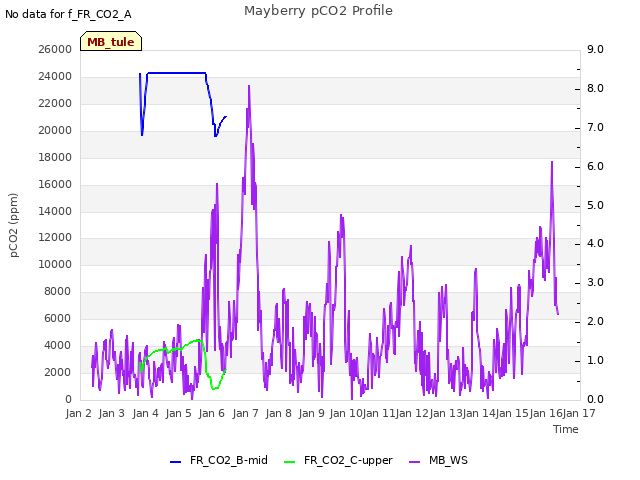Click the 24000 y-axis tick label
Image resolution: width=640 pixels, height=480 pixels.
(x=55, y=76)
